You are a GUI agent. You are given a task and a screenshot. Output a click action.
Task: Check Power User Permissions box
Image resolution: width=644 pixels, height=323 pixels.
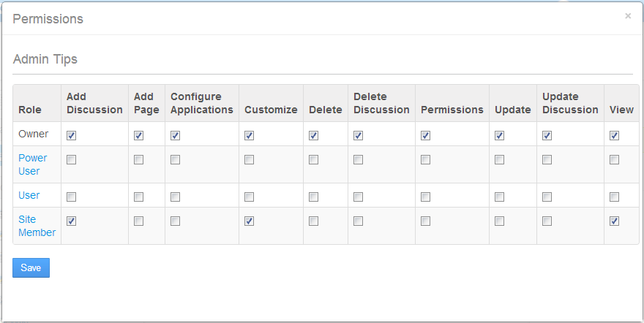[425, 160]
